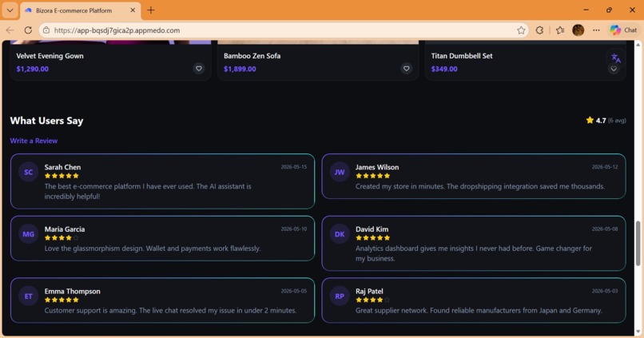Open the Bamboo Zen Sofa product title
This screenshot has width=644, height=338.
(x=252, y=56)
